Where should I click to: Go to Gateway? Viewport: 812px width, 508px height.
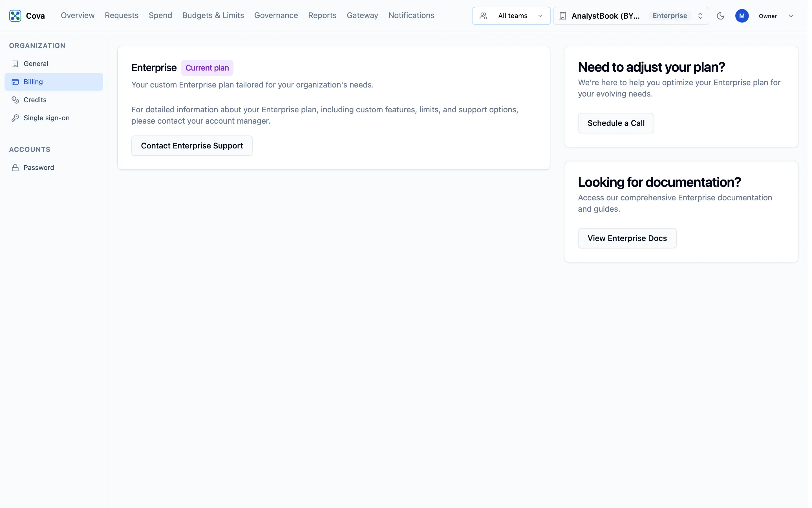[x=362, y=16]
